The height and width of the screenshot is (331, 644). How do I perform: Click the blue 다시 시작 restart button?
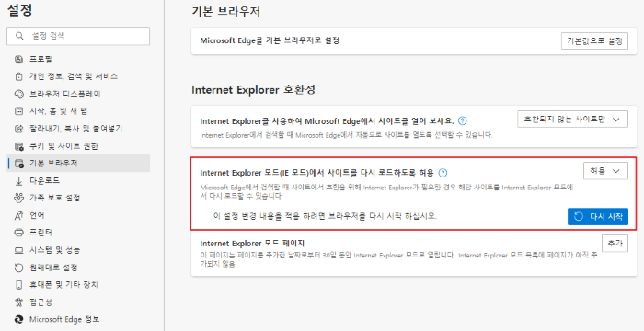pos(598,216)
